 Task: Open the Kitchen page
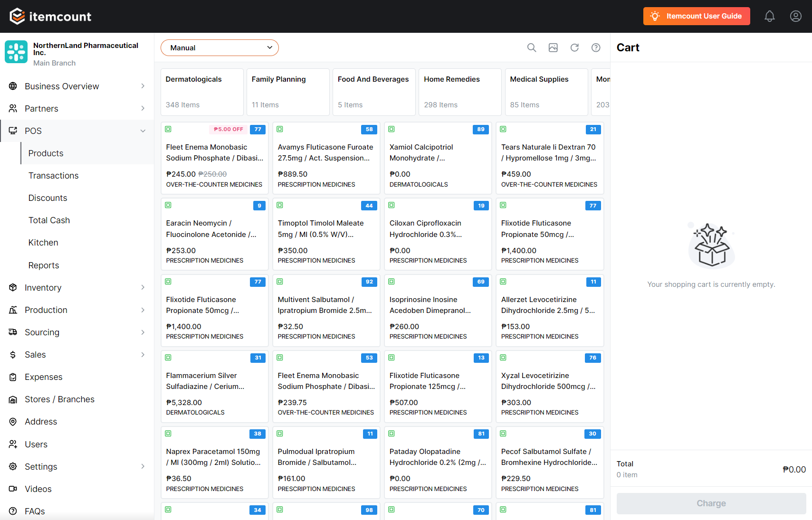tap(43, 243)
